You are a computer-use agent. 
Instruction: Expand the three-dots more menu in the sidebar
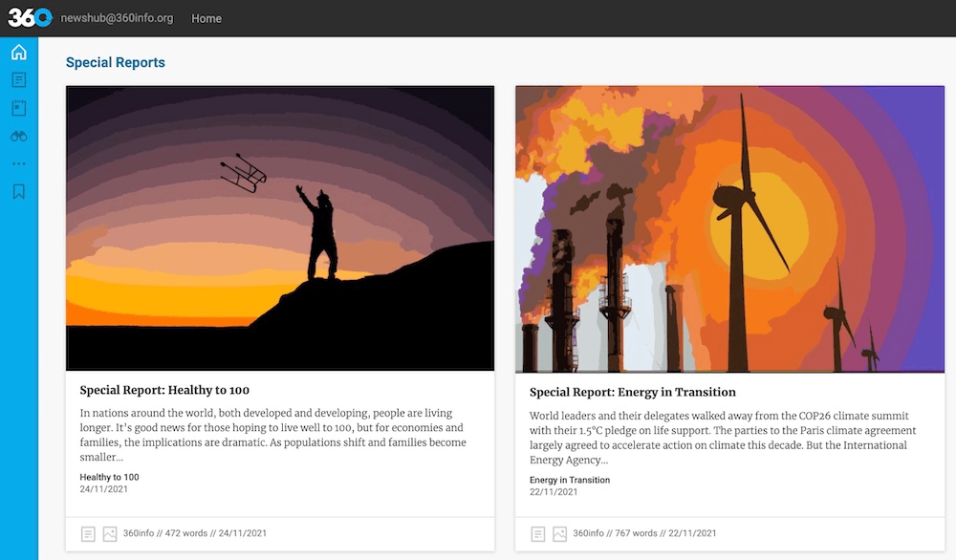pyautogui.click(x=18, y=163)
